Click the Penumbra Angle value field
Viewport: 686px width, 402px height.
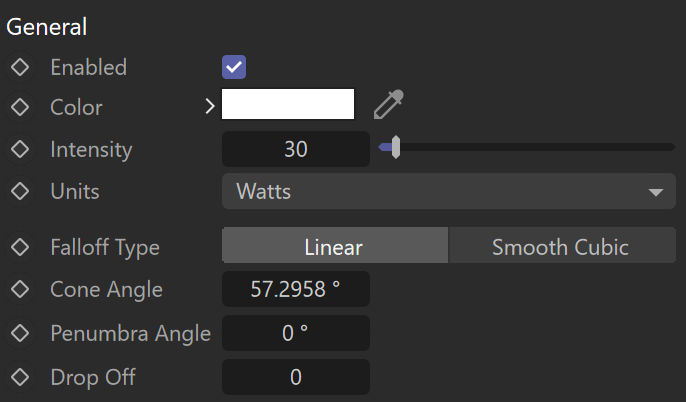[296, 333]
